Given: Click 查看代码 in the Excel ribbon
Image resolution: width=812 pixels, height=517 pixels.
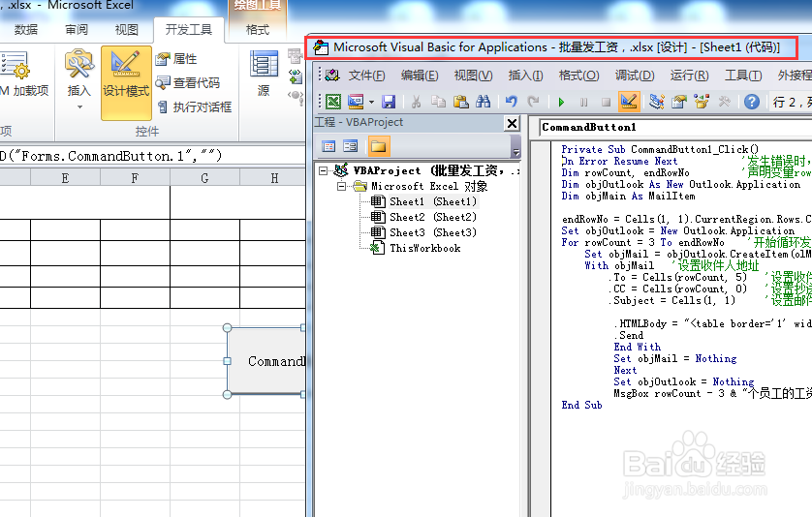Looking at the screenshot, I should (x=187, y=83).
